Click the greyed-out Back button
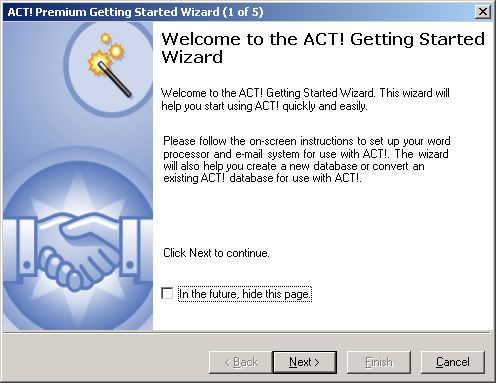 click(241, 362)
